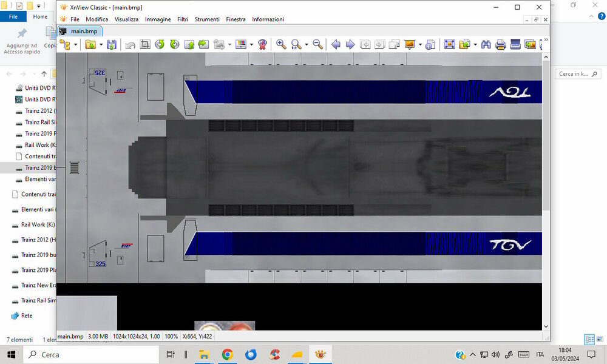This screenshot has width=607, height=364.
Task: Expand the export folder dropdown arrow
Action: [x=475, y=44]
